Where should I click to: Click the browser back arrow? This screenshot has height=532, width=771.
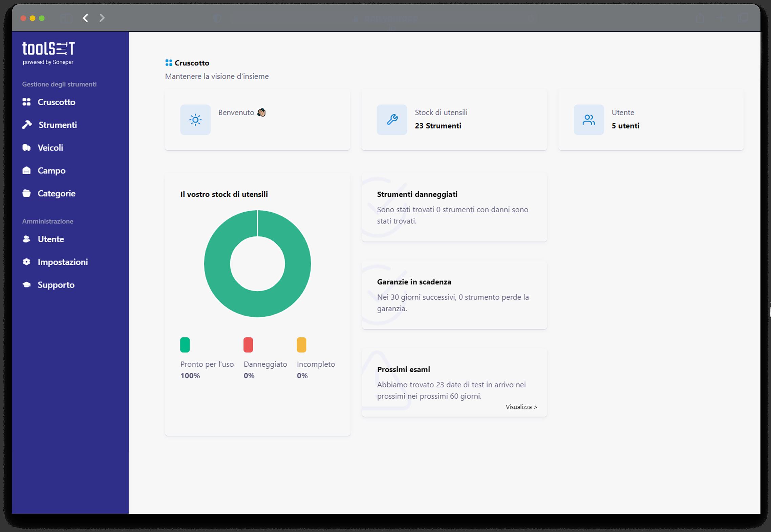pyautogui.click(x=86, y=18)
